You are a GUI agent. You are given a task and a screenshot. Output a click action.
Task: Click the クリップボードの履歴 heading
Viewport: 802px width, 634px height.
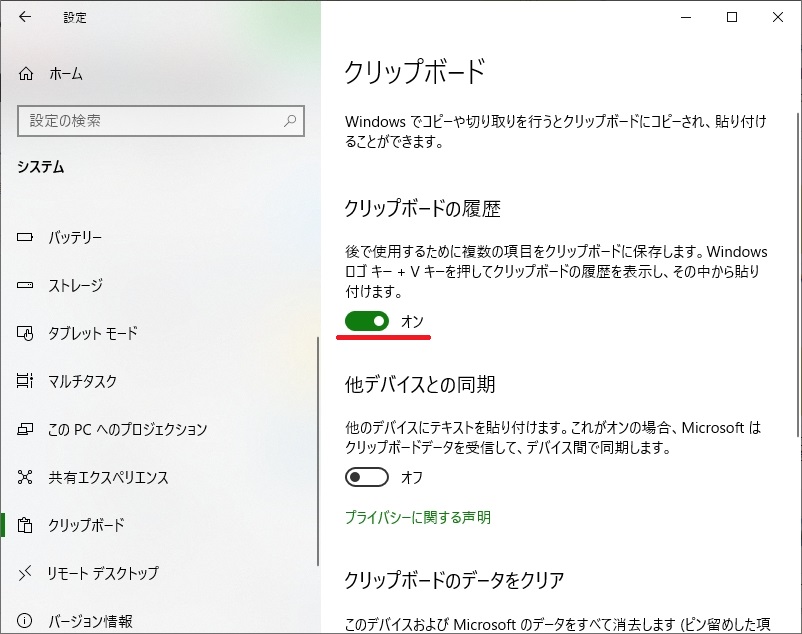(x=422, y=209)
